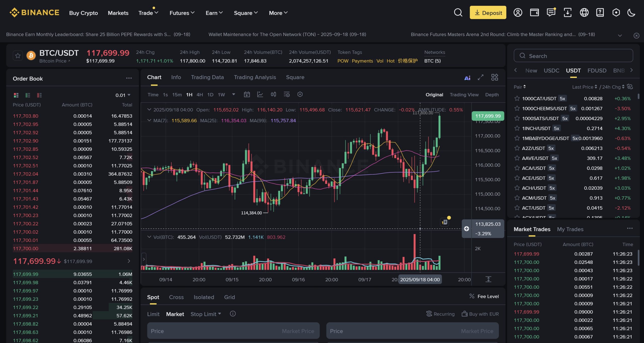The image size is (644, 343).
Task: Open Market Trades more options dots
Action: point(630,228)
